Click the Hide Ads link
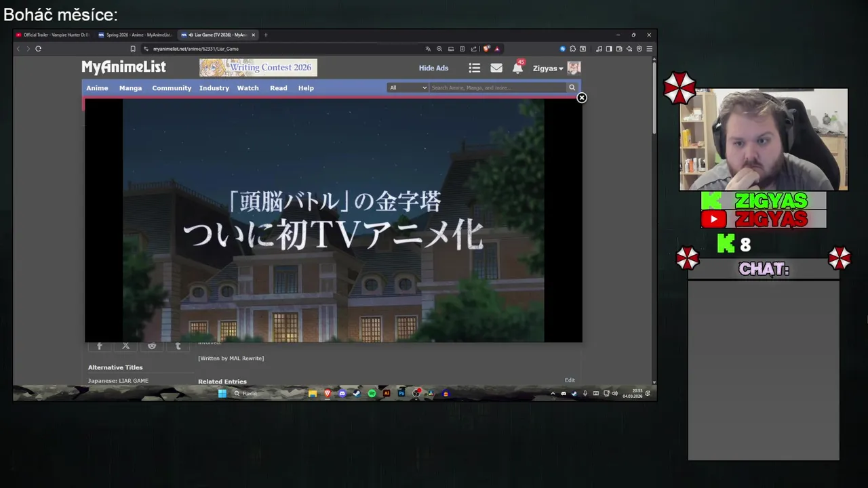 (433, 68)
